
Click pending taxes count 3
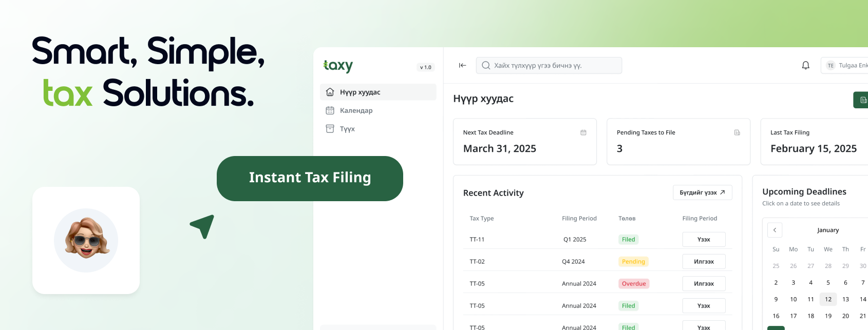pos(619,148)
